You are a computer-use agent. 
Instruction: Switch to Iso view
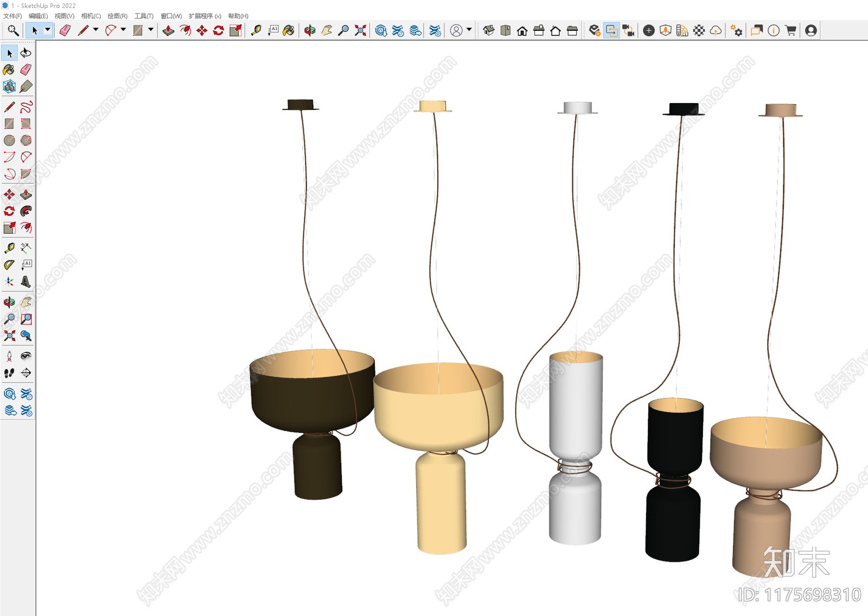(x=489, y=30)
